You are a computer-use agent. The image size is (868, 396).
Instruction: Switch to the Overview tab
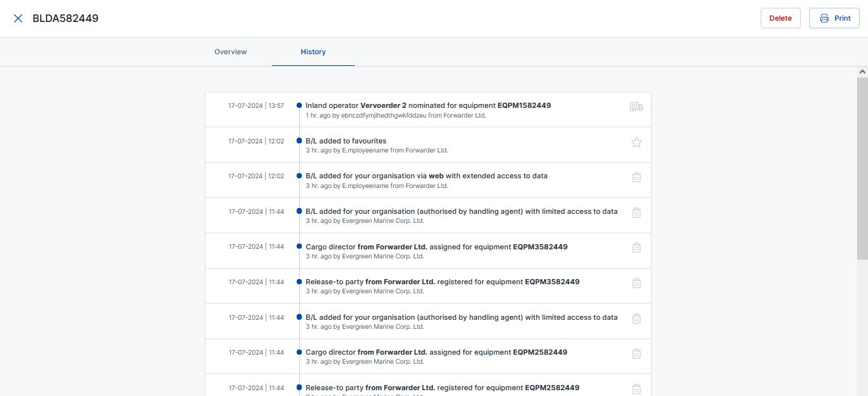point(231,52)
